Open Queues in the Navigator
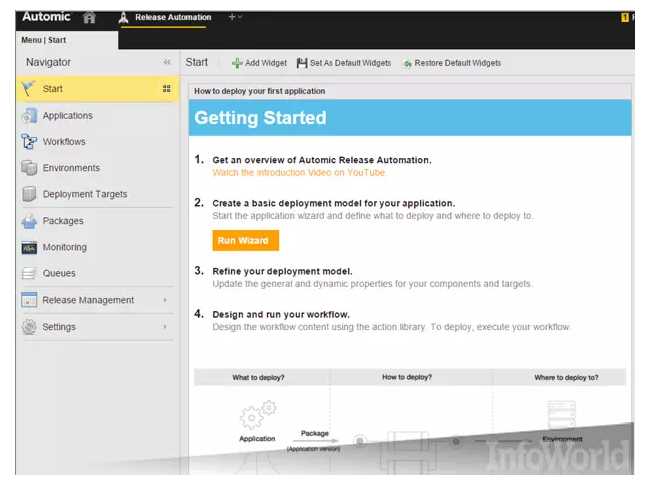This screenshot has width=653, height=486. click(59, 273)
